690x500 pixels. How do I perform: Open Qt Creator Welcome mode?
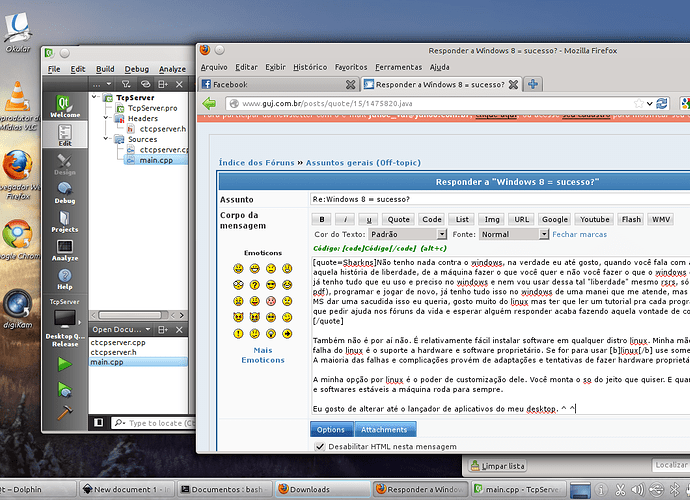tap(65, 107)
